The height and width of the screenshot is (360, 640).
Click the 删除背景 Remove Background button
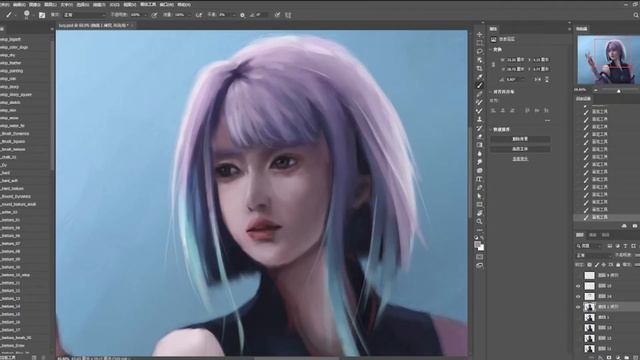coord(520,139)
